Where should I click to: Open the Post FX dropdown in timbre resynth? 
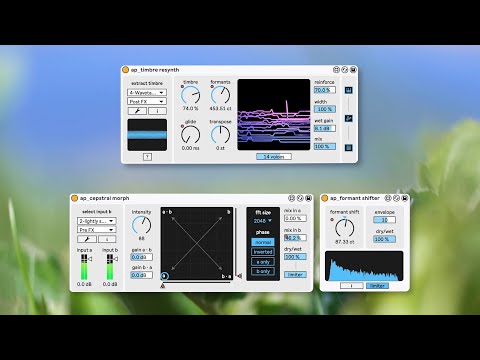tap(147, 101)
